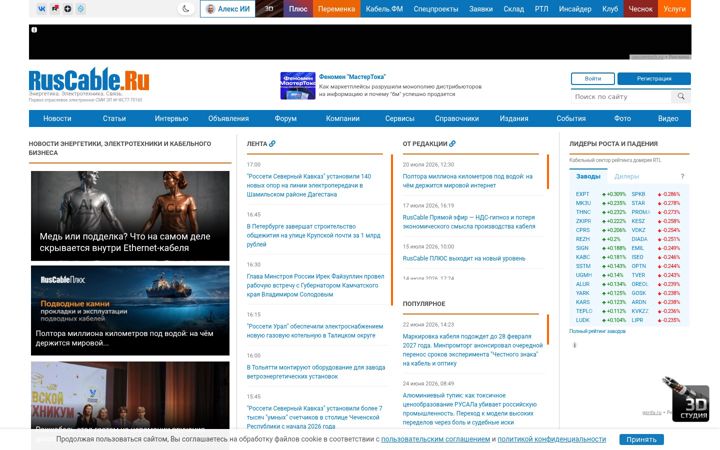Open the Медь или подделка Ethernet-кабеля card
This screenshot has width=720, height=450.
(130, 216)
